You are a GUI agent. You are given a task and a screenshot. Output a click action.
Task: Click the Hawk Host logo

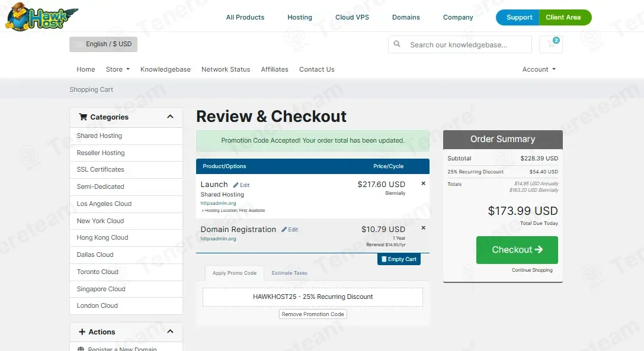click(41, 17)
